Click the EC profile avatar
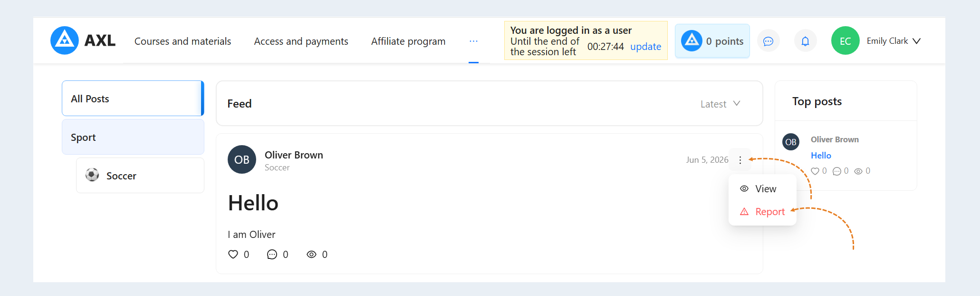Viewport: 980px width, 296px height. (x=845, y=40)
